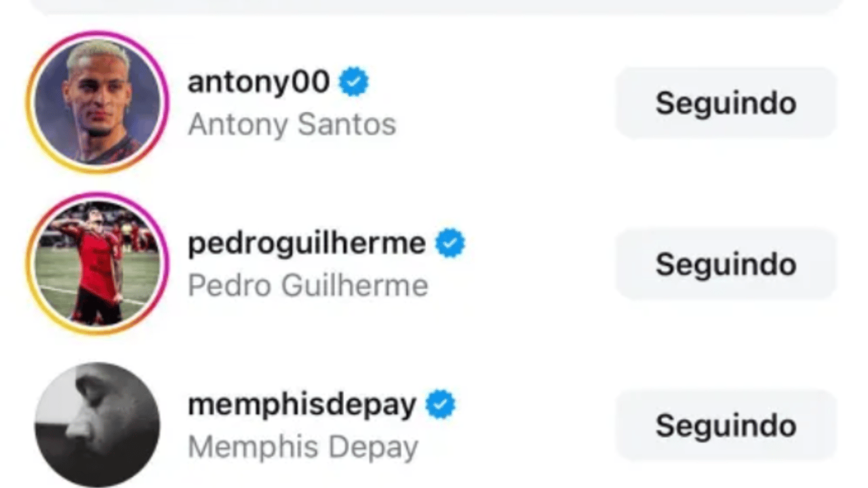Open the memphisdepay username link

coord(302,405)
